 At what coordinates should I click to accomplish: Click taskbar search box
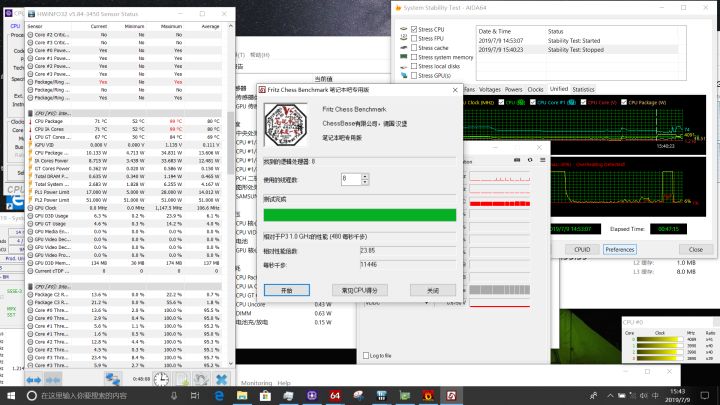pyautogui.click(x=103, y=395)
